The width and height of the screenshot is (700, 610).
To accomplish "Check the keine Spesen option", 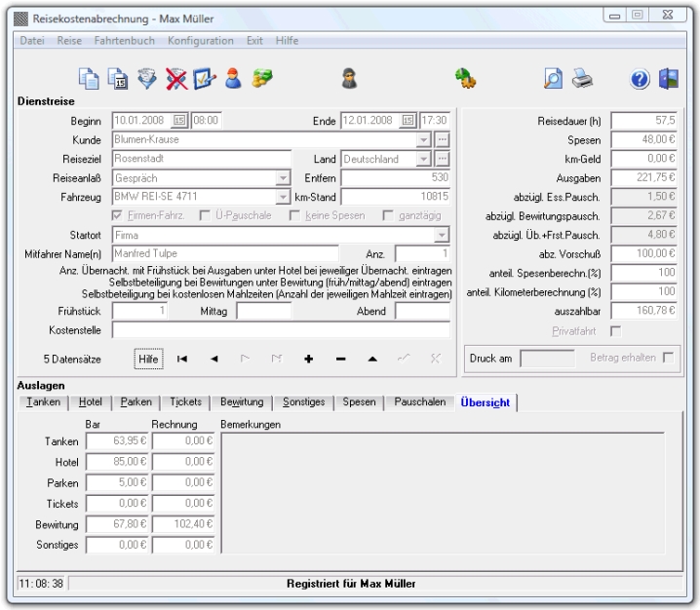I will coord(295,215).
